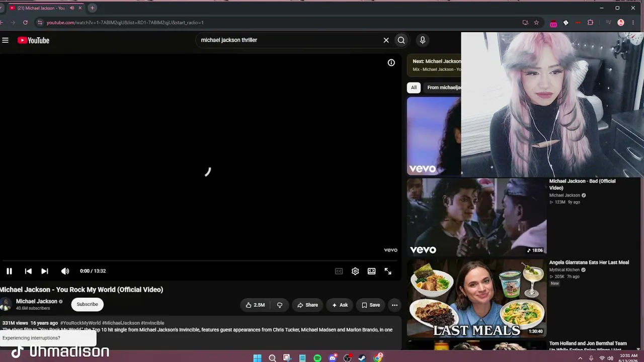644x362 pixels.
Task: Open the Snipping Tool from the taskbar
Action: pos(287,358)
